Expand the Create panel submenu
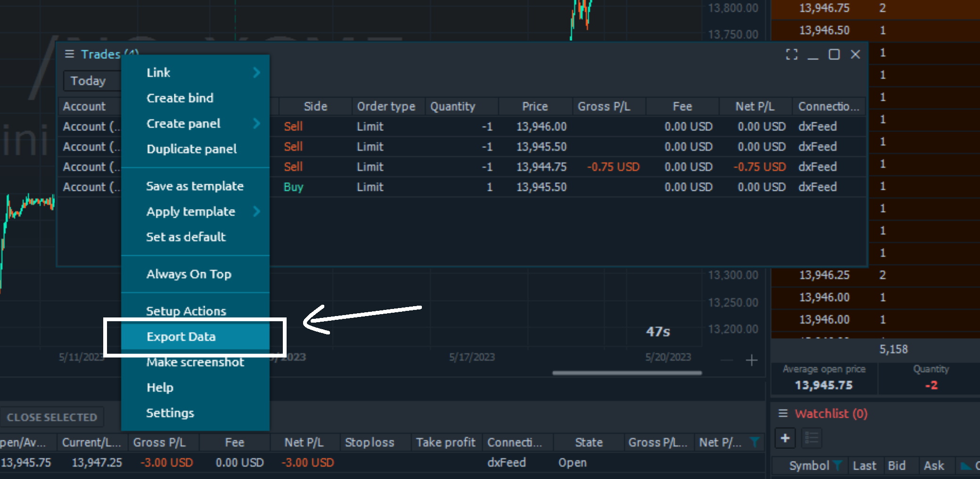This screenshot has width=980, height=479. click(256, 123)
